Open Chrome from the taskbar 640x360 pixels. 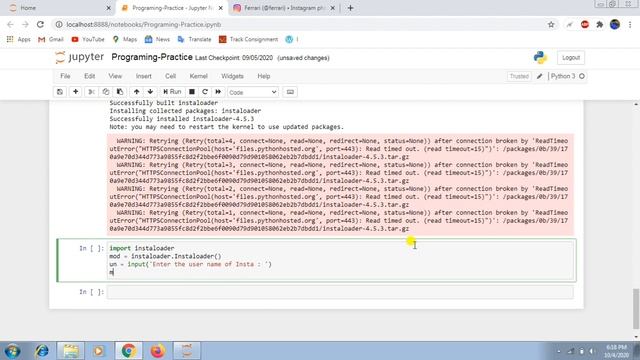[x=129, y=351]
